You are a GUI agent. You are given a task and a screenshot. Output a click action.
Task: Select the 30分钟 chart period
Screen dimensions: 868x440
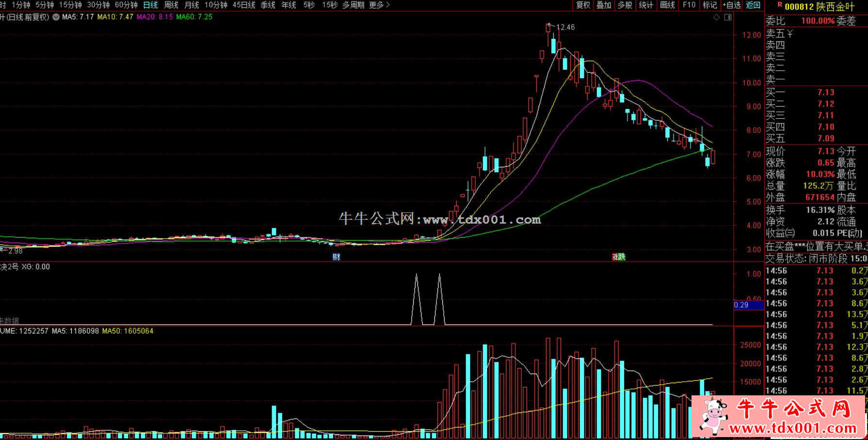click(98, 5)
